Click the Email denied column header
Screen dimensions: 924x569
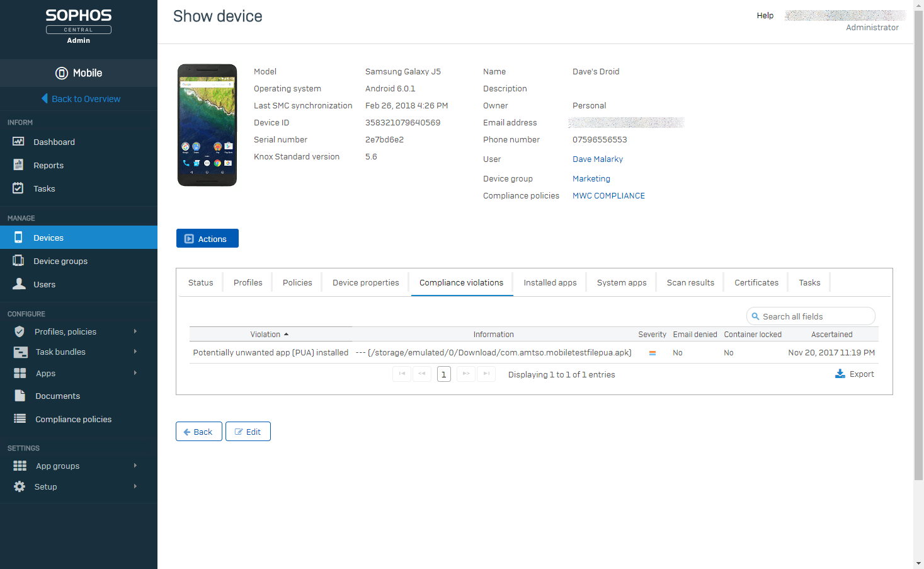(695, 334)
